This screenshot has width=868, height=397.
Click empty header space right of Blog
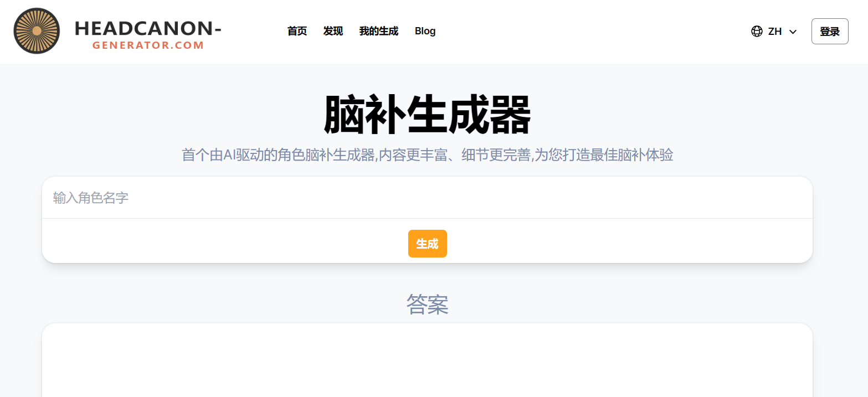582,32
